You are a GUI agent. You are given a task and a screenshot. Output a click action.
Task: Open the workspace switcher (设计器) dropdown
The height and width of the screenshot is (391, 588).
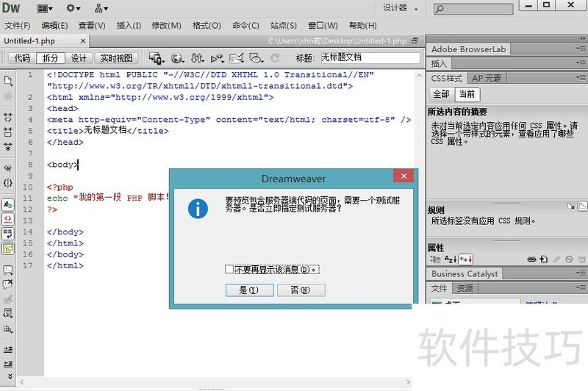pyautogui.click(x=401, y=8)
